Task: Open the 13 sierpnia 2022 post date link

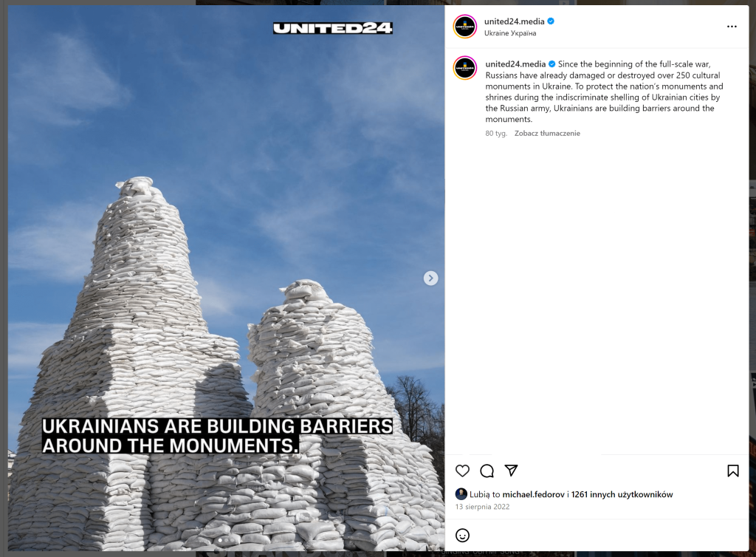Action: [x=482, y=507]
